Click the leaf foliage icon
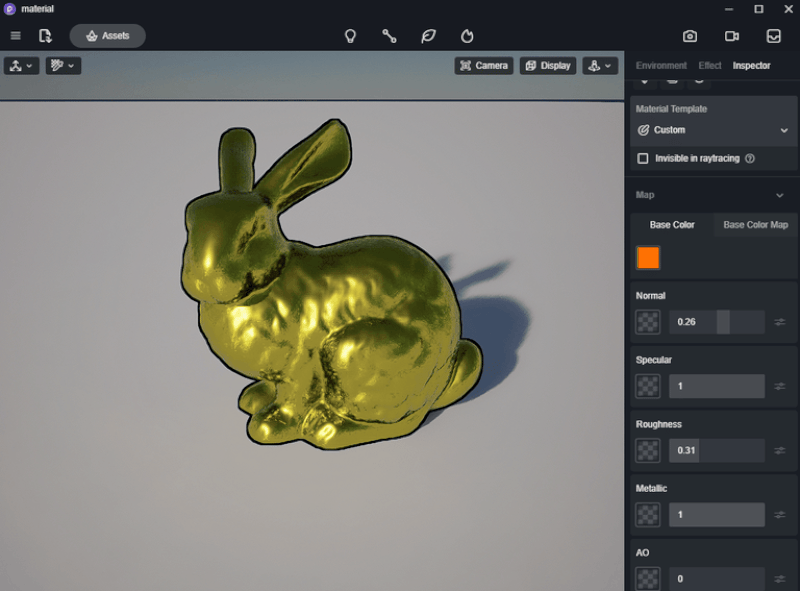 pos(428,36)
